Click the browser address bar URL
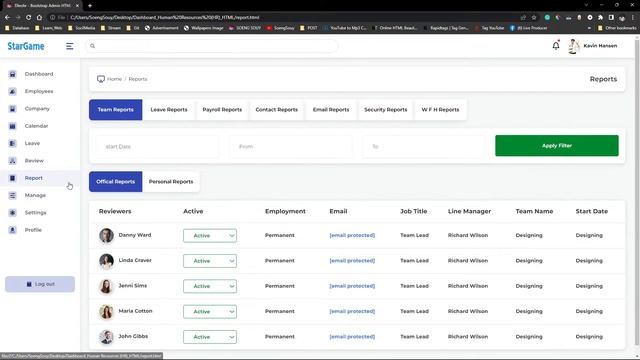Image resolution: width=640 pixels, height=360 pixels. pos(164,18)
